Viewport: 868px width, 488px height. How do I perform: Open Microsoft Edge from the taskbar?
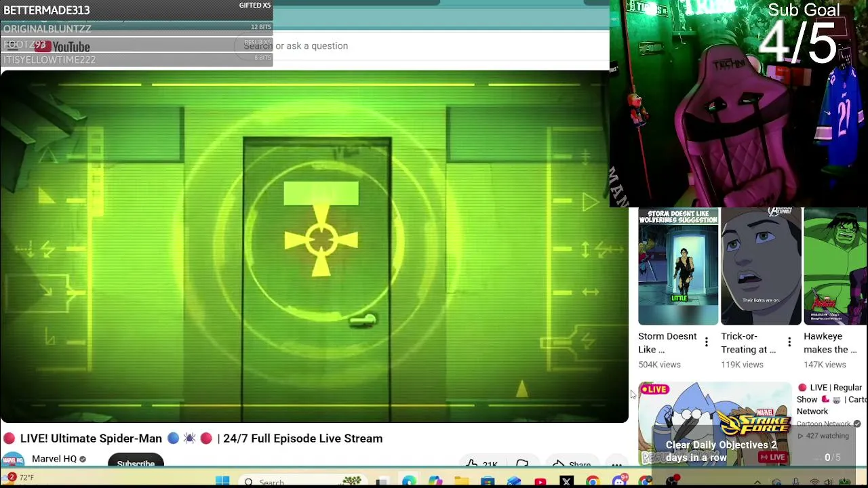click(x=409, y=481)
